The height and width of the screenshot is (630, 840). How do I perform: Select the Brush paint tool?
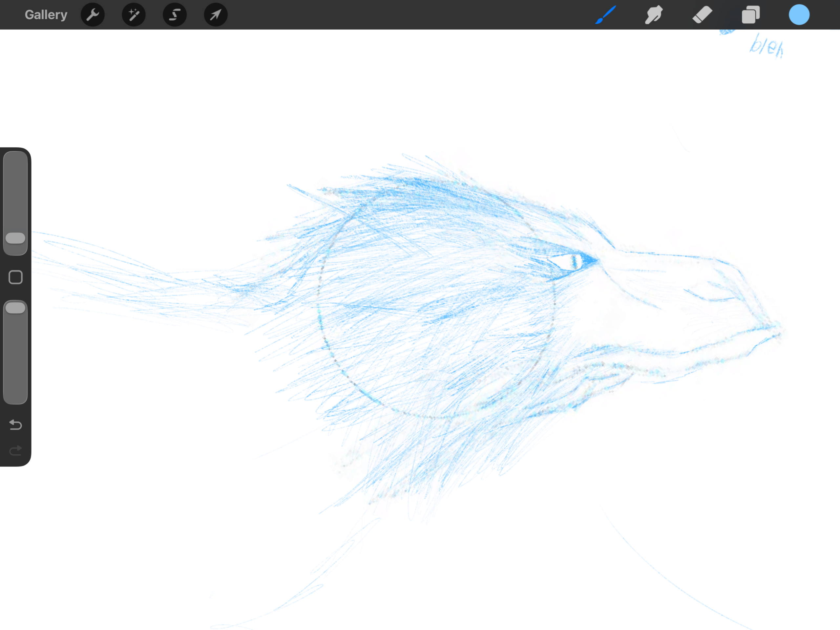(606, 15)
